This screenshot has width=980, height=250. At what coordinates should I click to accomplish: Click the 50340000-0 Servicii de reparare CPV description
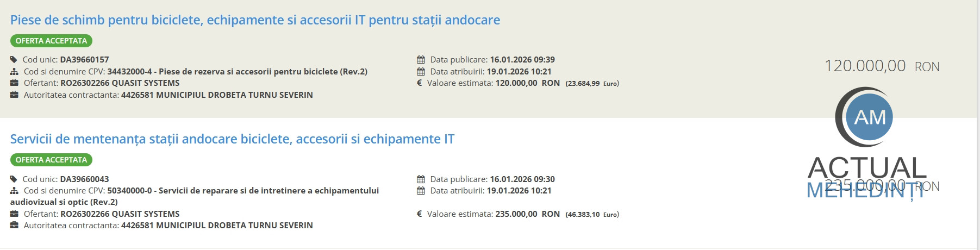(x=243, y=191)
